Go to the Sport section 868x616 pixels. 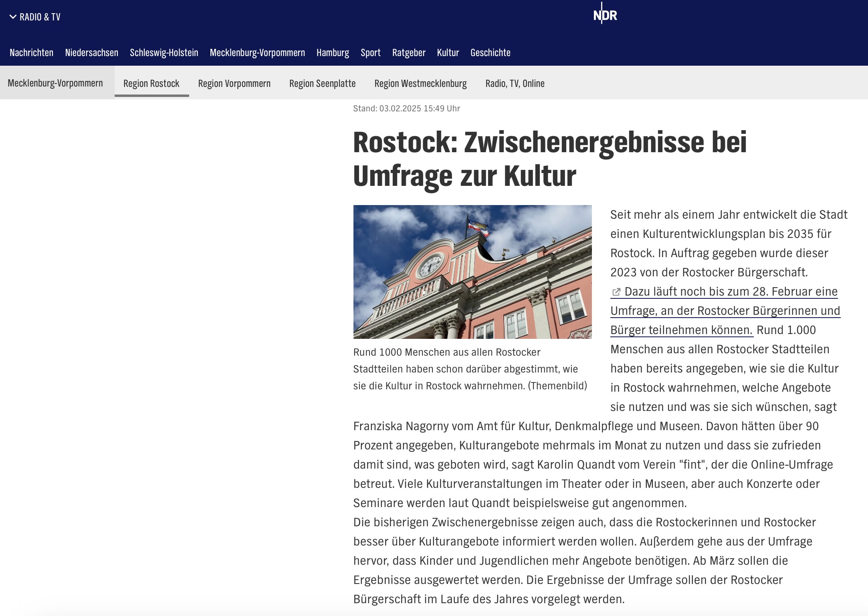(x=371, y=52)
